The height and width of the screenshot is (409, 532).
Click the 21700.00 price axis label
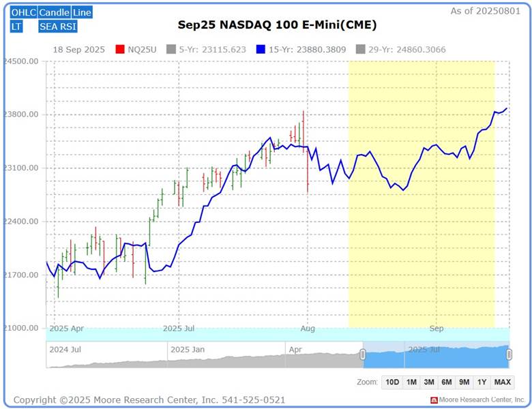click(x=21, y=275)
